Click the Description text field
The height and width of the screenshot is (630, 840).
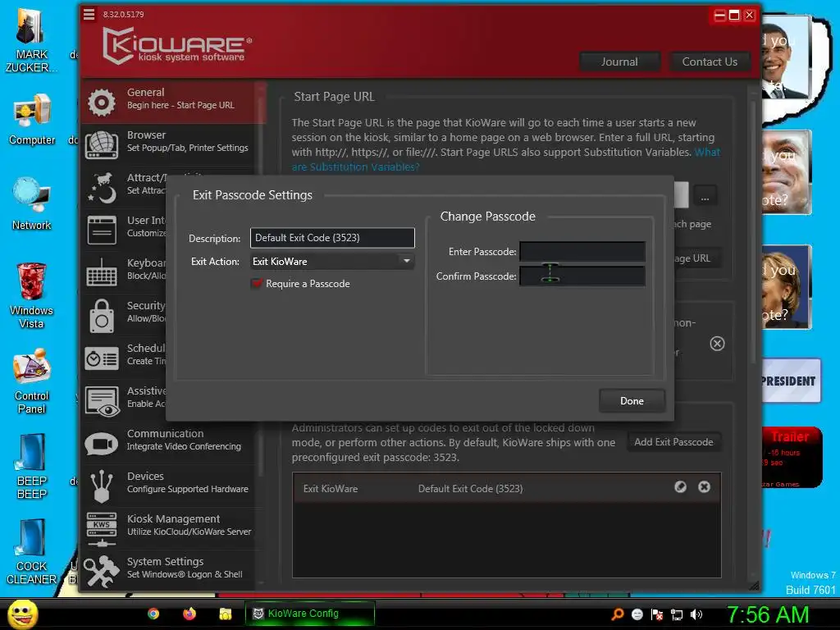tap(332, 238)
